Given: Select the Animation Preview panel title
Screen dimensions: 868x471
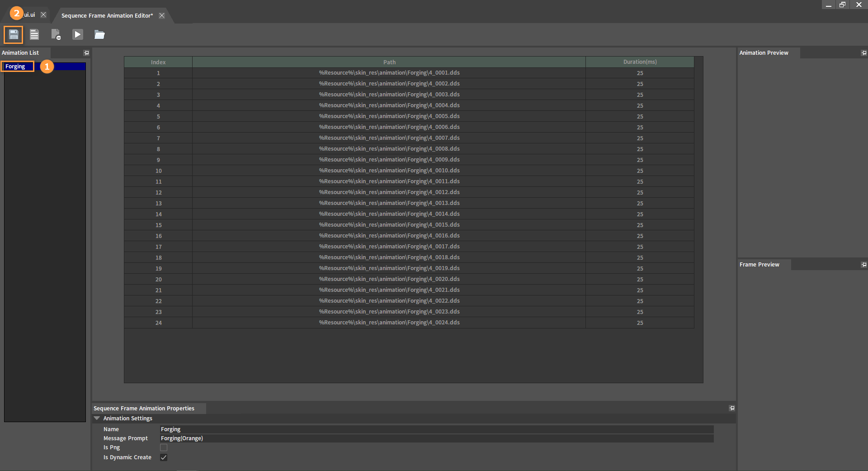Looking at the screenshot, I should (764, 53).
